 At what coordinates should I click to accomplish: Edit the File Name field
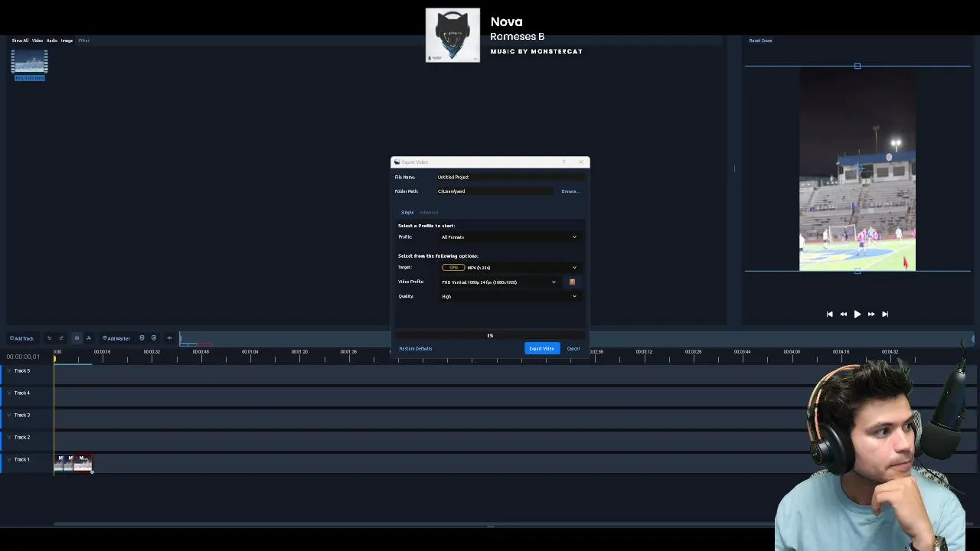(x=510, y=177)
